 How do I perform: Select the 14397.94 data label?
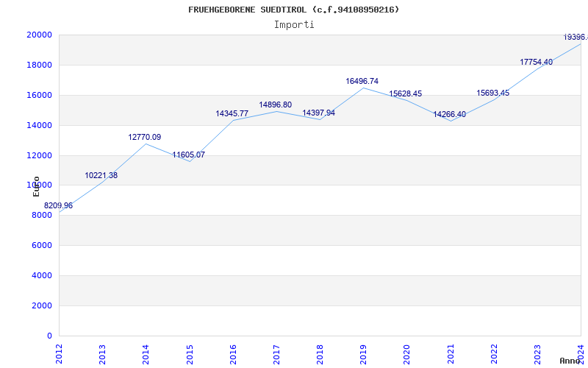tap(319, 113)
